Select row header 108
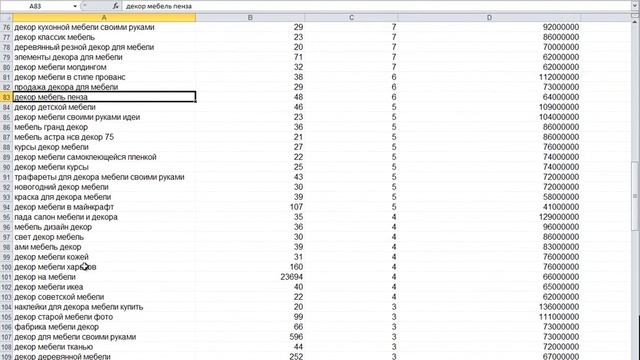Image resolution: width=640 pixels, height=360 pixels. pos(6,347)
